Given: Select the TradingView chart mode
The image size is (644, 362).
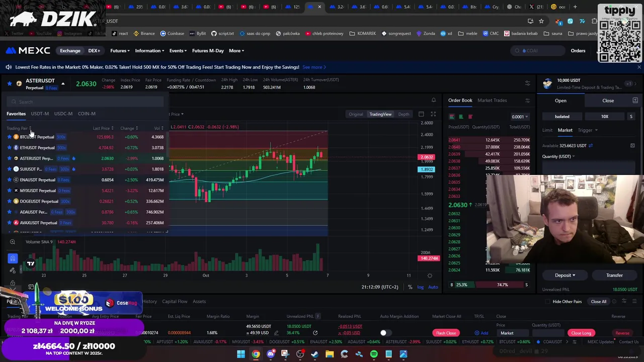Looking at the screenshot, I should 380,114.
